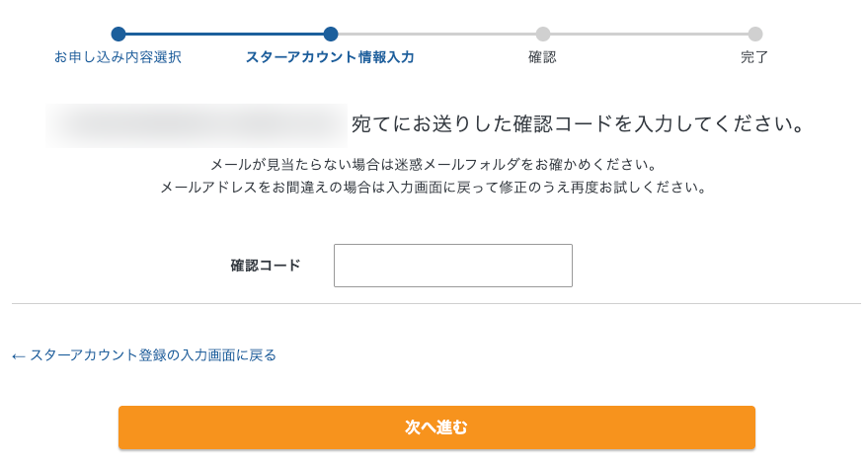Click the gray 完了 step circle
This screenshot has height=465, width=868.
tap(755, 34)
